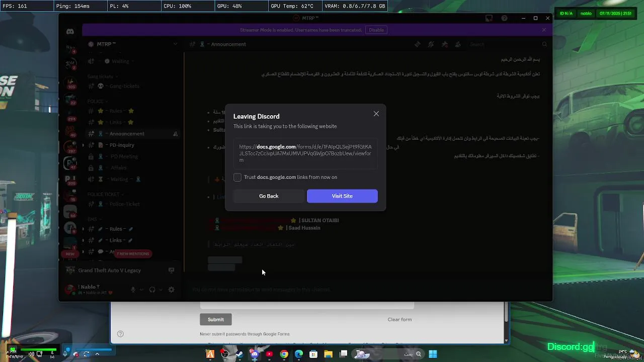Image resolution: width=644 pixels, height=362 pixels.
Task: Click the Nablo user avatar
Action: pos(70,290)
